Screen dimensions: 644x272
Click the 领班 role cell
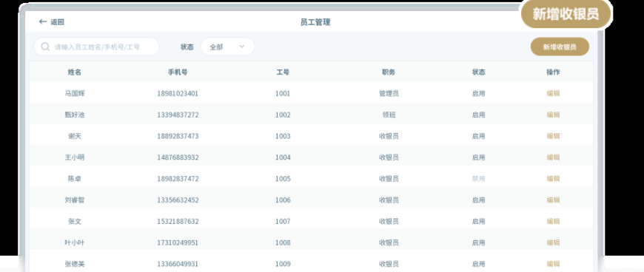389,115
